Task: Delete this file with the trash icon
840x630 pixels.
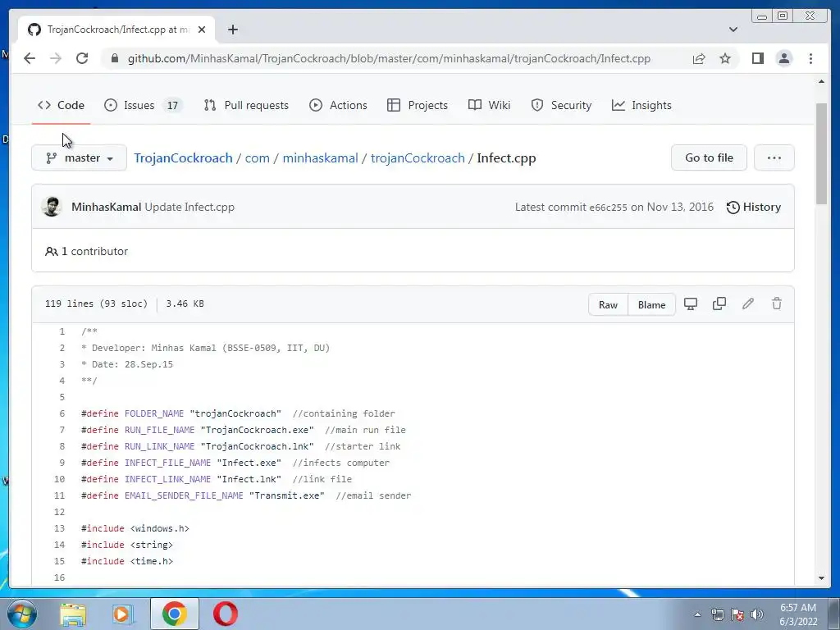Action: (776, 304)
